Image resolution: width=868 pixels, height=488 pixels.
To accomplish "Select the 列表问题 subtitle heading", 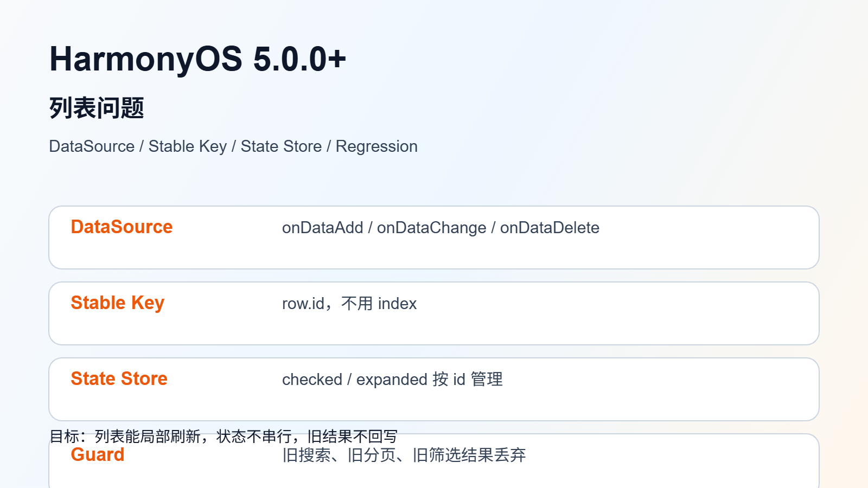I will [97, 108].
